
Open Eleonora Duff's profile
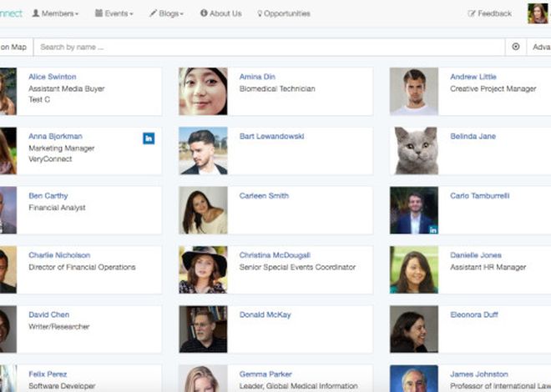tap(474, 314)
